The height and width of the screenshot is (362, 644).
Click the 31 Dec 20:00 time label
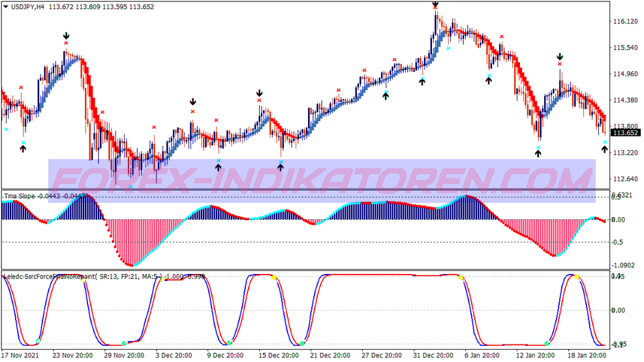(x=433, y=355)
